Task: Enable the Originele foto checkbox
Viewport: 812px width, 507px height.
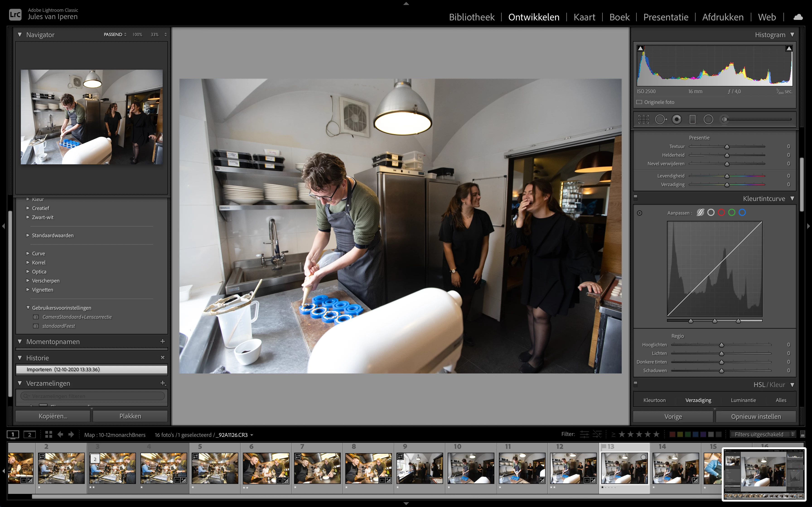Action: [x=639, y=102]
